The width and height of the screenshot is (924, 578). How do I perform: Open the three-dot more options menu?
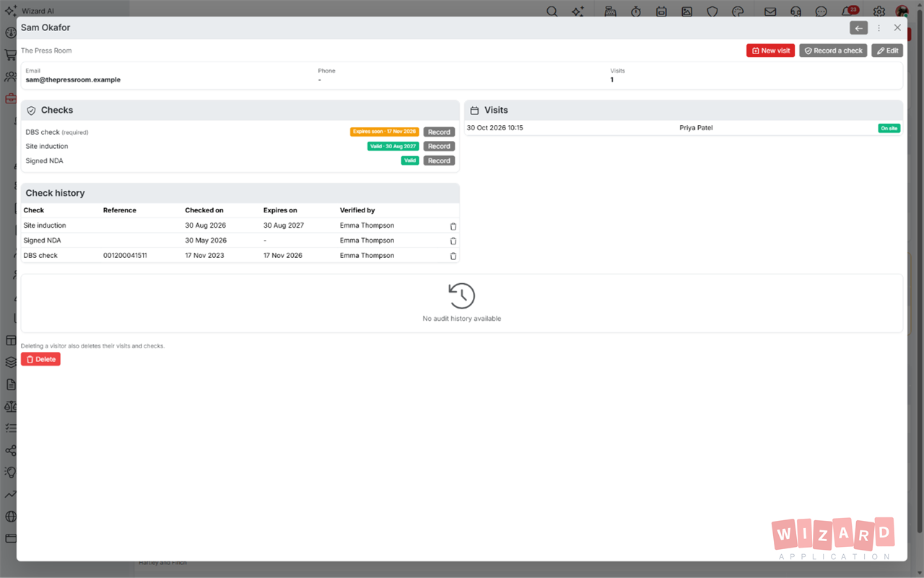(x=879, y=28)
